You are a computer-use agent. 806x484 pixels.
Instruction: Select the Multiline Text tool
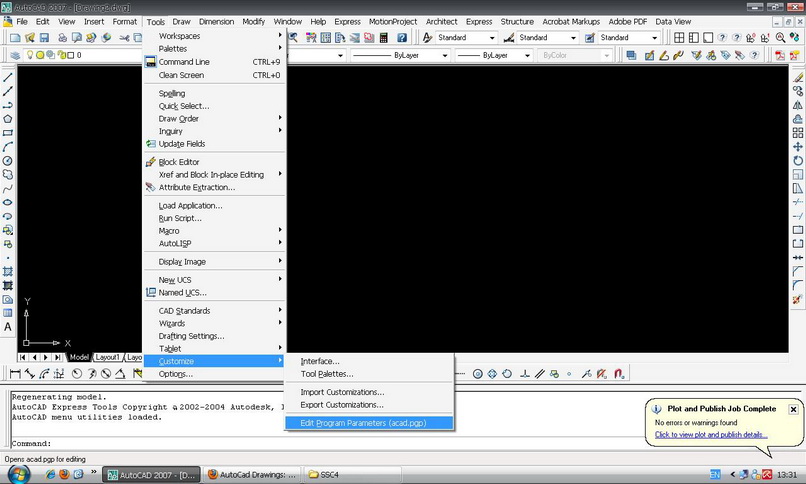8,327
